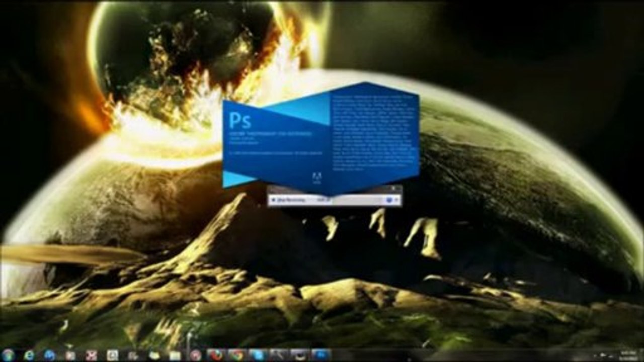644x362 pixels.
Task: Open Google Chrome from the taskbar
Action: pyautogui.click(x=236, y=355)
